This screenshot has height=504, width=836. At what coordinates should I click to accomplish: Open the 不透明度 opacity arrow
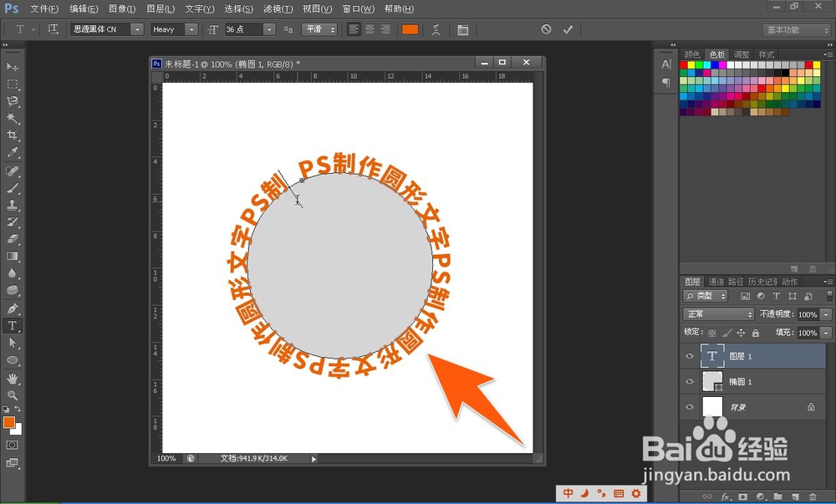tap(827, 314)
